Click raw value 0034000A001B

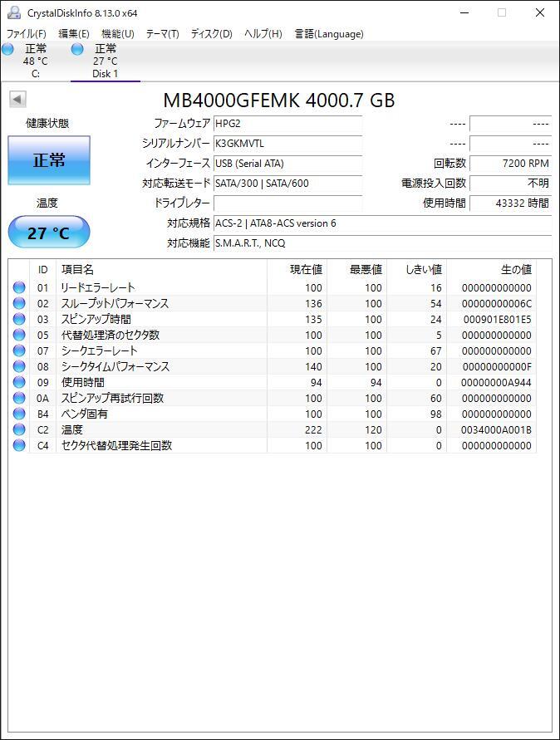[496, 430]
